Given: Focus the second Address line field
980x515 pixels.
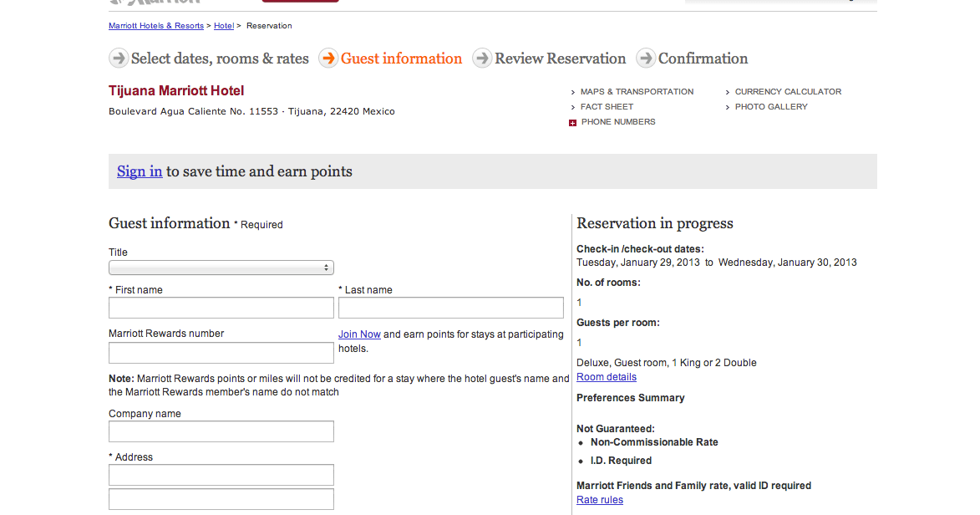Looking at the screenshot, I should pyautogui.click(x=221, y=499).
